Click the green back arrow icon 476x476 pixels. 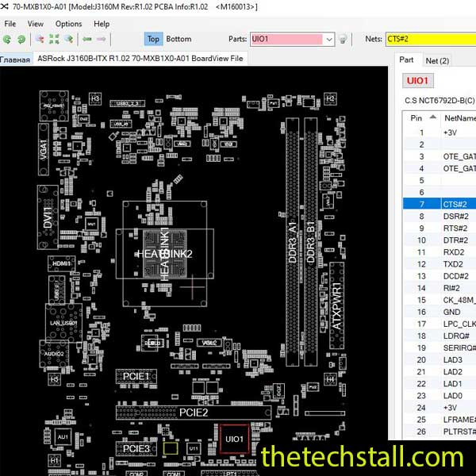(88, 39)
